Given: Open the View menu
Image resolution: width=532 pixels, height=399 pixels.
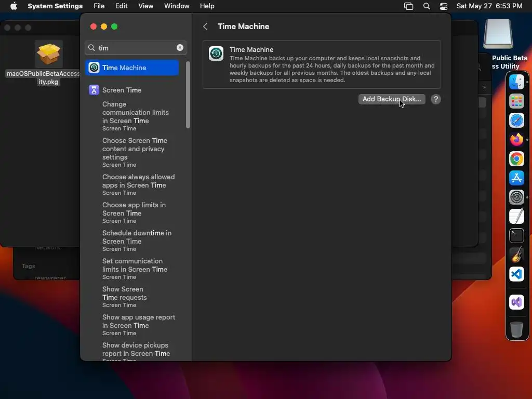Looking at the screenshot, I should [145, 6].
